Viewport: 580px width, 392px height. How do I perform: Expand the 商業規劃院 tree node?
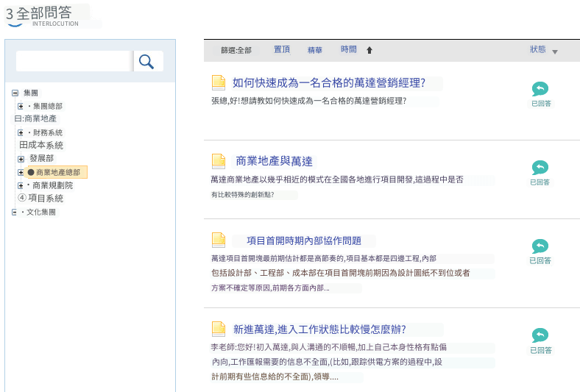tap(21, 185)
